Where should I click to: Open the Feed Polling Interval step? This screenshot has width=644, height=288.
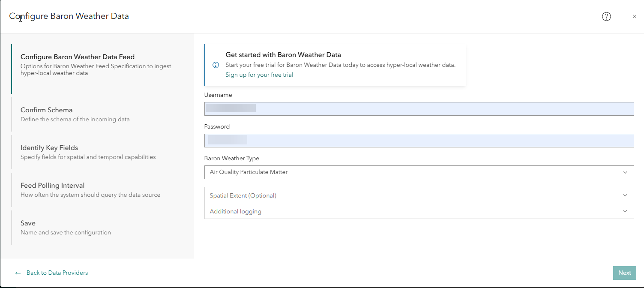[x=52, y=186]
